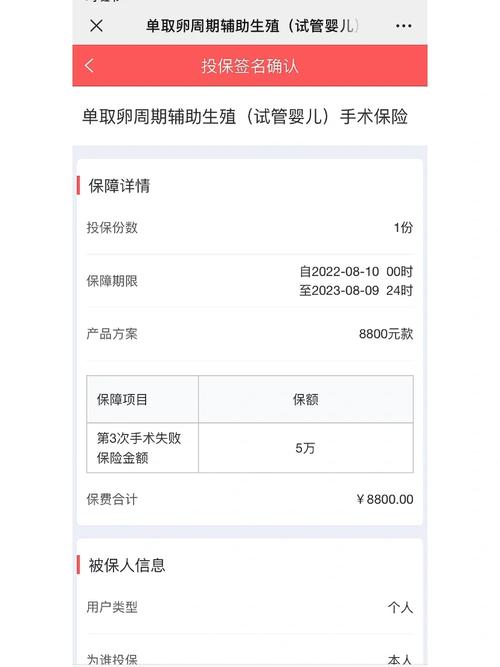Select the 保障详情 section header
This screenshot has height=667, width=500.
coord(119,186)
